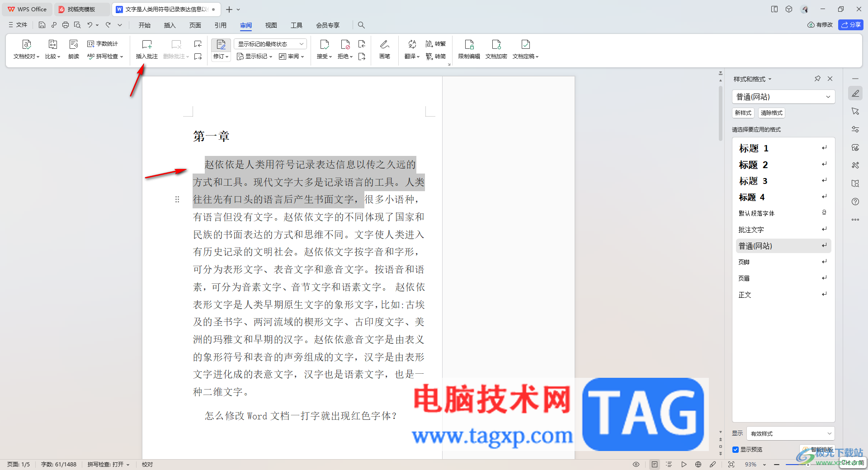Screen dimensions: 868x470
Task: Switch to the Insert (插入) tab
Action: [170, 25]
